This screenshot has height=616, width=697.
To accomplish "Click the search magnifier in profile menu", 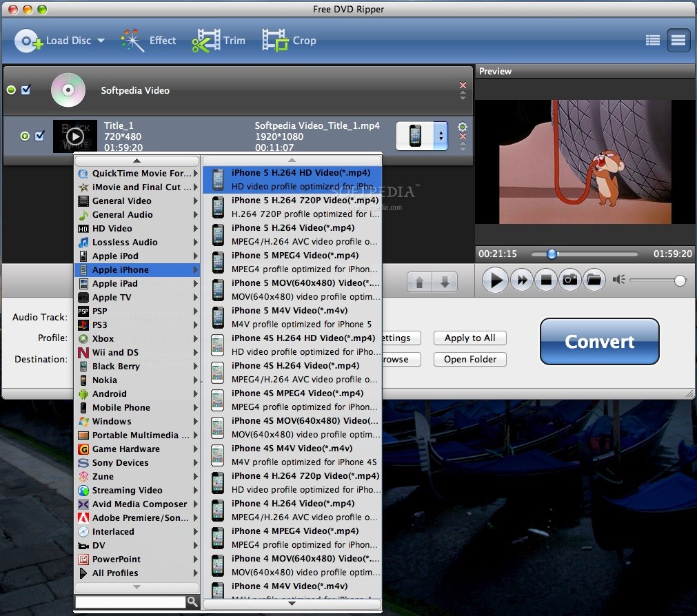I will (192, 602).
